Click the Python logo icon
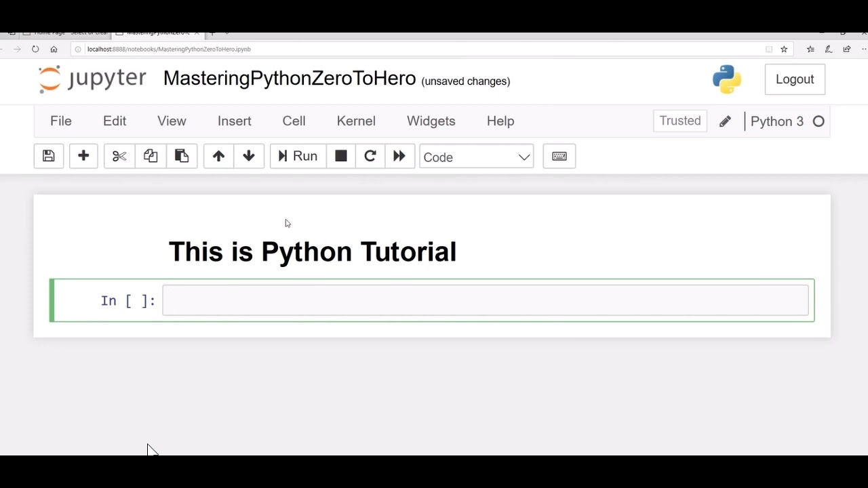This screenshot has height=488, width=868. coord(727,79)
